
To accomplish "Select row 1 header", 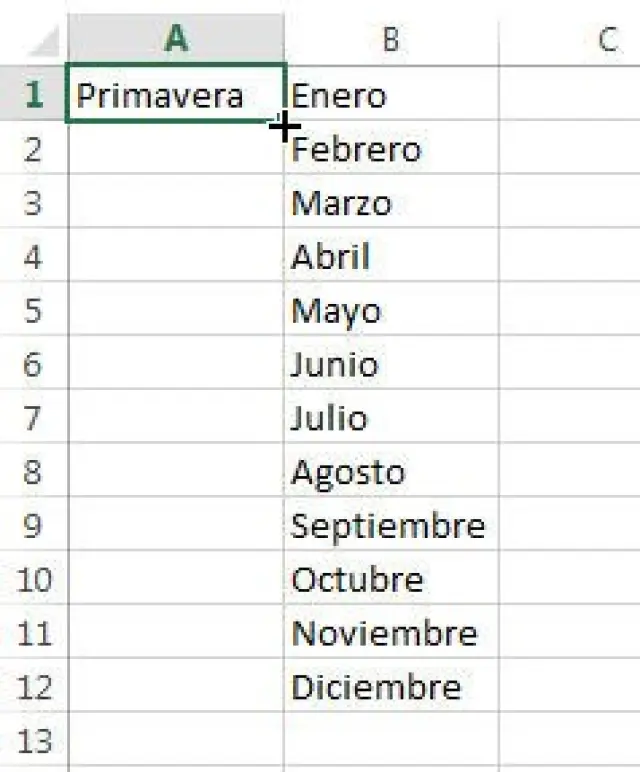I will pyautogui.click(x=34, y=95).
